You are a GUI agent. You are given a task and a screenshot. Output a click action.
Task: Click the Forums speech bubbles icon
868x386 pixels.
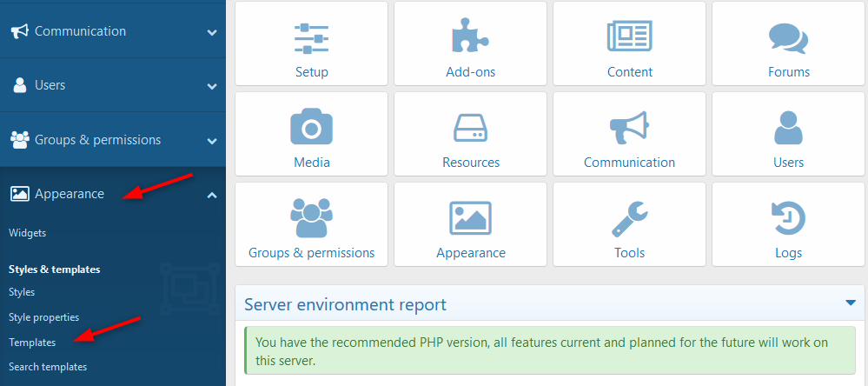[x=788, y=37]
